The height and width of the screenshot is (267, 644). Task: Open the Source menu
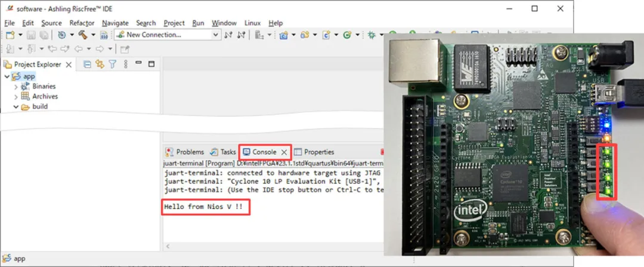tap(51, 23)
